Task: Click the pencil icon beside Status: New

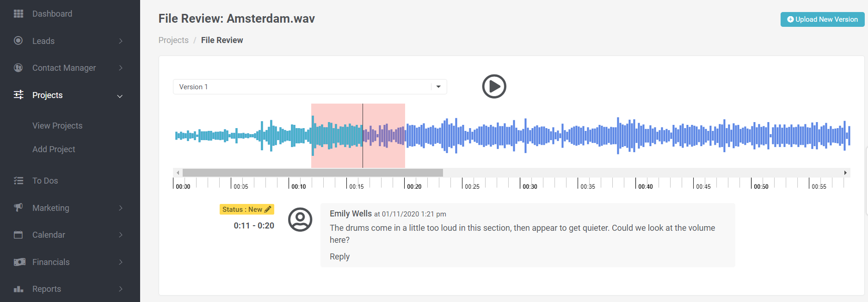Action: [268, 210]
